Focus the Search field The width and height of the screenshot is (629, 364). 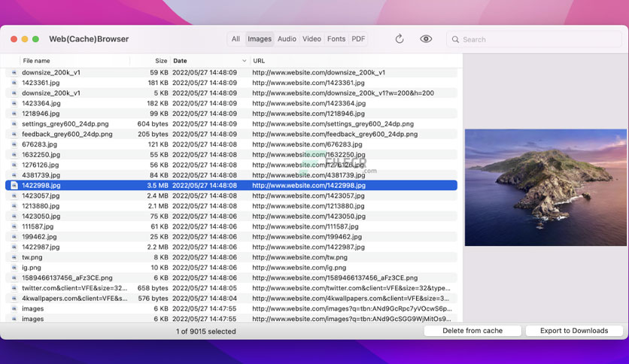[x=535, y=39]
